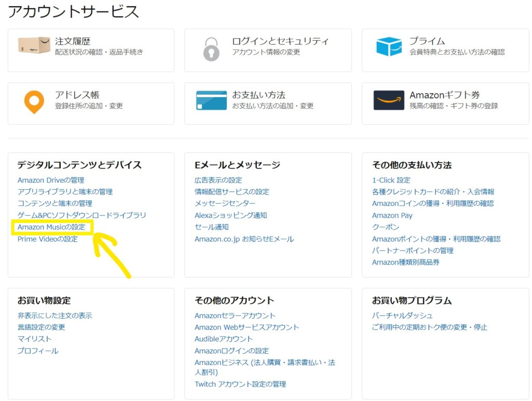
Task: Open 広告表示の設定 link
Action: pyautogui.click(x=218, y=180)
